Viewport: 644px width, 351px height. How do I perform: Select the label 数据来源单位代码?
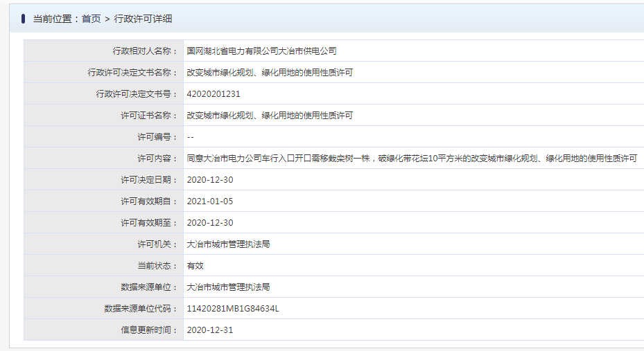point(141,309)
